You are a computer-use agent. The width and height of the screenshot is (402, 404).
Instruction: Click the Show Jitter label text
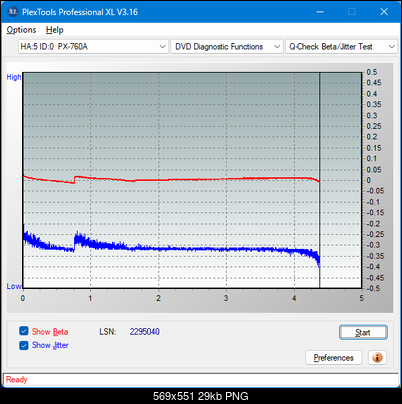(x=50, y=345)
